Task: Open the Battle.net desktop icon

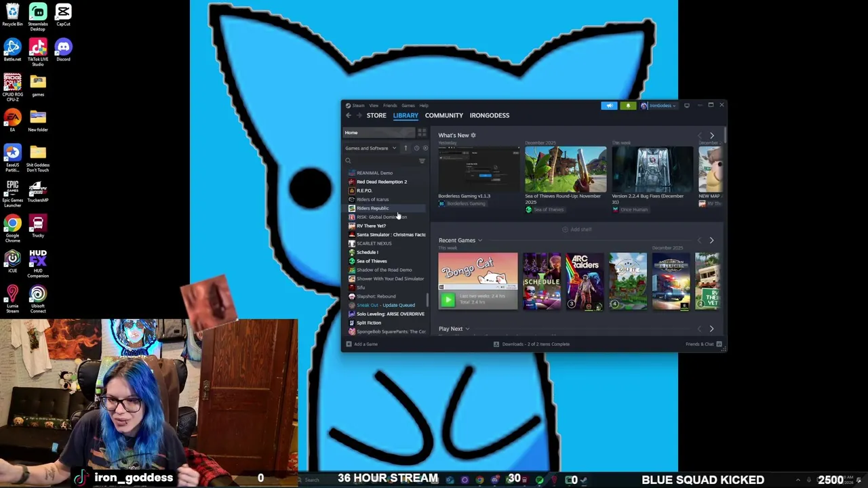Action: pyautogui.click(x=12, y=50)
